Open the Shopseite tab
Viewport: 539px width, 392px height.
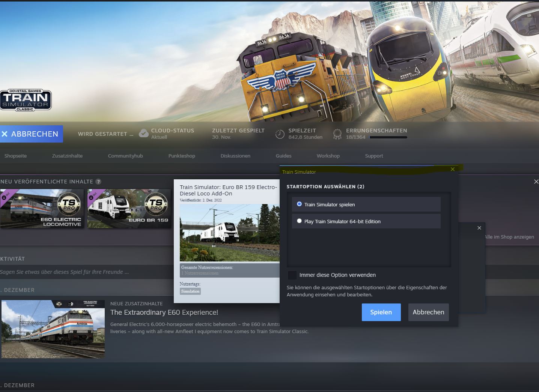tap(15, 156)
